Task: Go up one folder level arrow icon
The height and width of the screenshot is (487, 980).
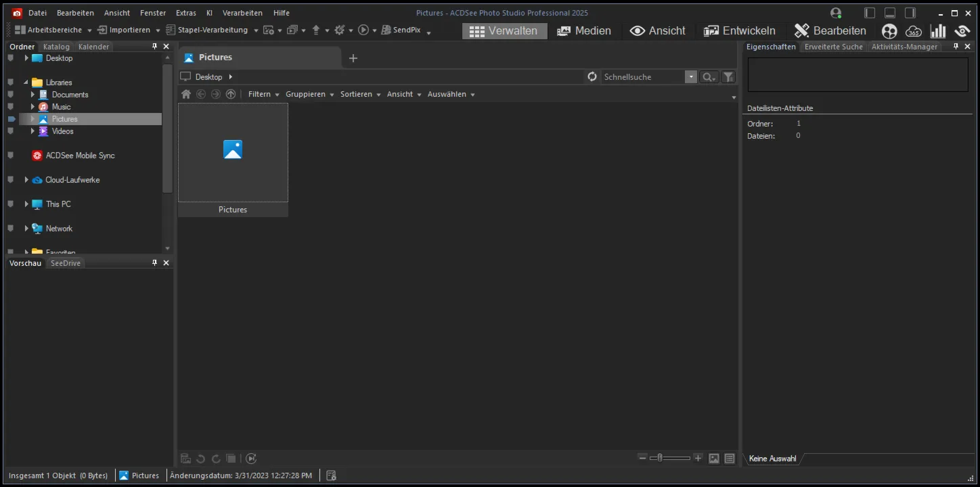Action: pyautogui.click(x=231, y=94)
